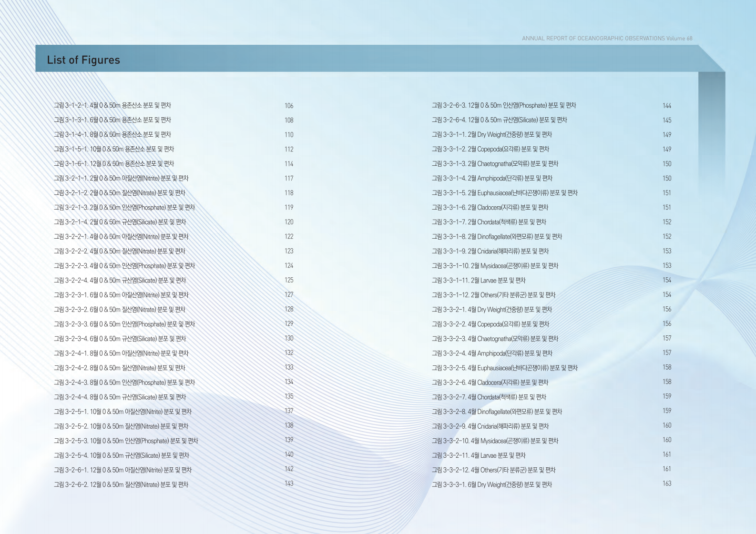Click entry 그림 3-2-6-3 December Phosphate
This screenshot has height=534, width=756.
coord(503,105)
